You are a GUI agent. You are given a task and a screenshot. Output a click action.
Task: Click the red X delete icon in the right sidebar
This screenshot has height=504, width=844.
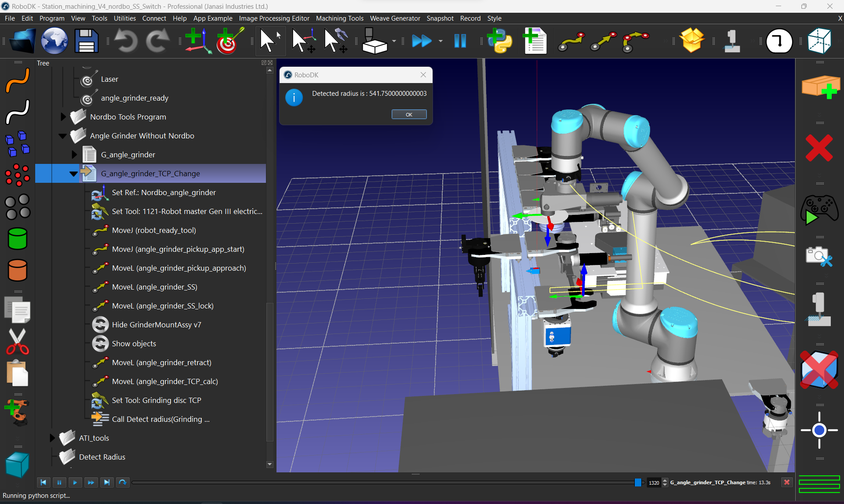tap(819, 148)
